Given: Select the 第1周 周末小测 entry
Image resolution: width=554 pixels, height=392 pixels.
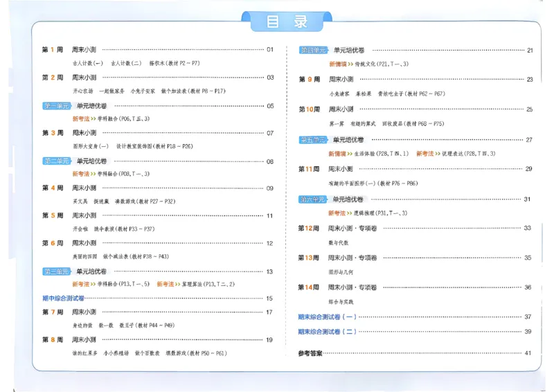Looking at the screenshot, I should pyautogui.click(x=158, y=49).
